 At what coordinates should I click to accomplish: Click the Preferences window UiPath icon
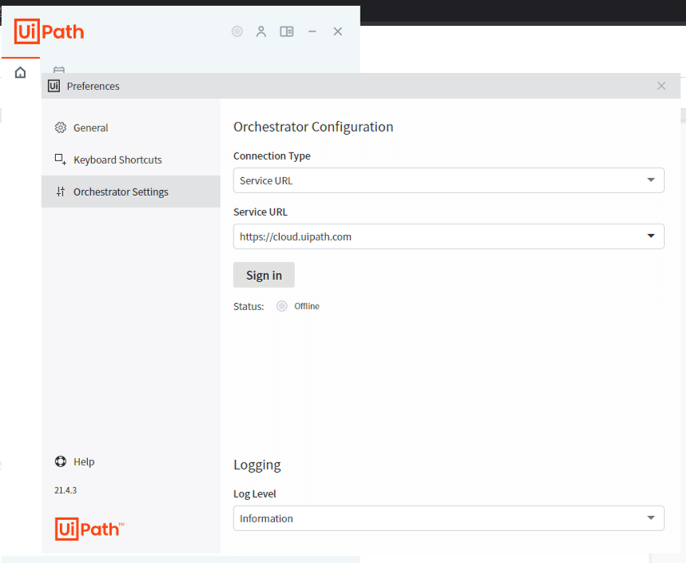(54, 86)
